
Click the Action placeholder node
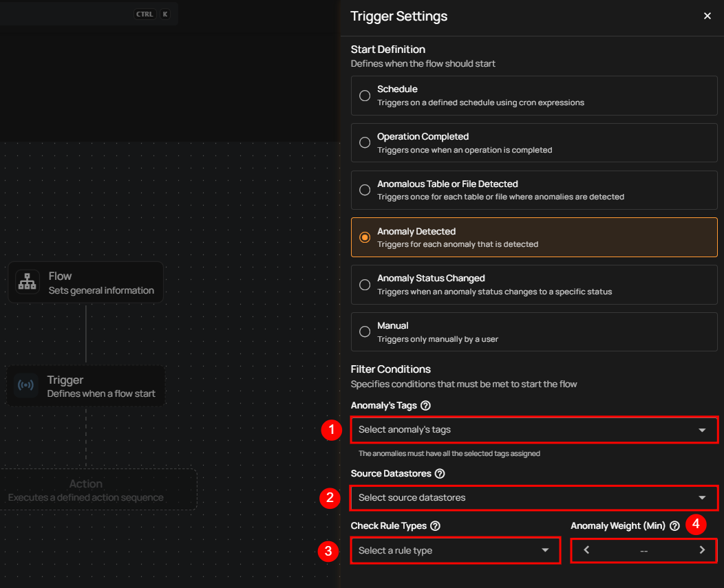tap(86, 490)
